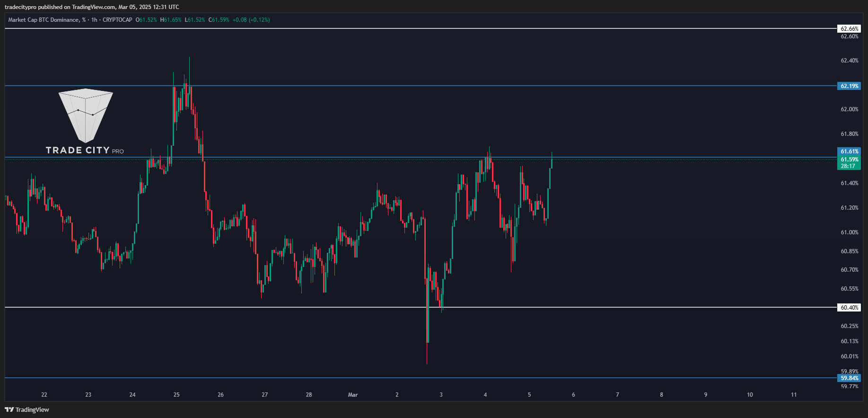Viewport: 868px width, 418px height.
Task: Click the blue 62.19% price label
Action: click(849, 86)
